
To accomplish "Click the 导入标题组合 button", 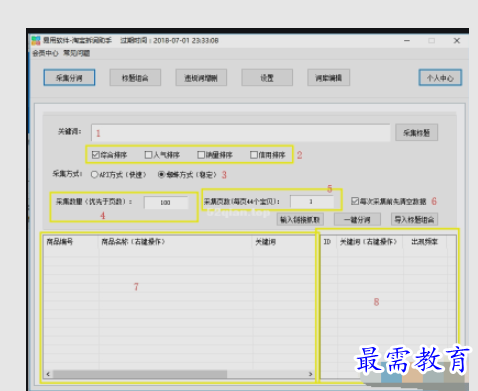I will [414, 219].
